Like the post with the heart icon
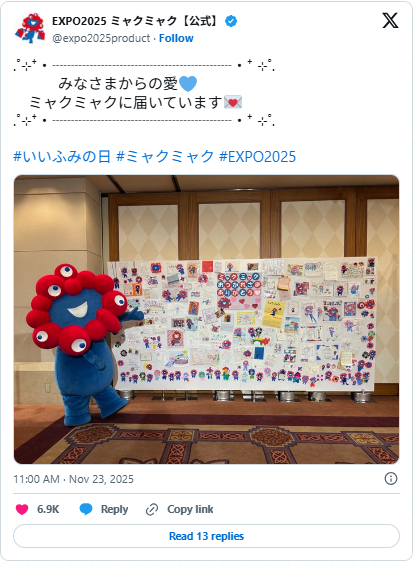Image resolution: width=416 pixels, height=564 pixels. (22, 509)
